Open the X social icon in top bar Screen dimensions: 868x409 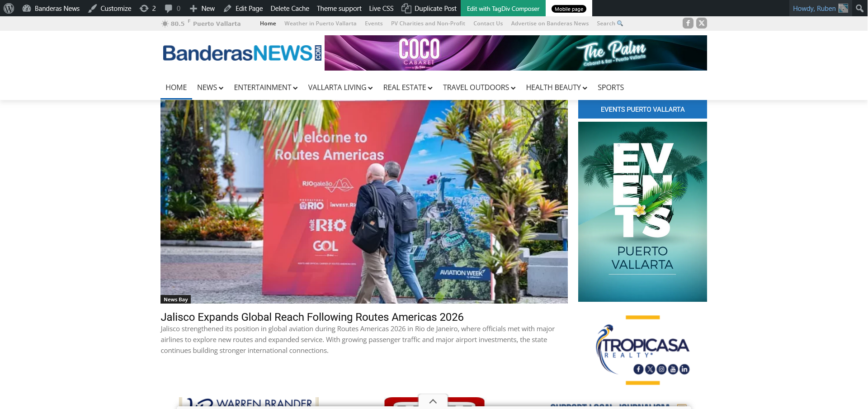click(701, 23)
